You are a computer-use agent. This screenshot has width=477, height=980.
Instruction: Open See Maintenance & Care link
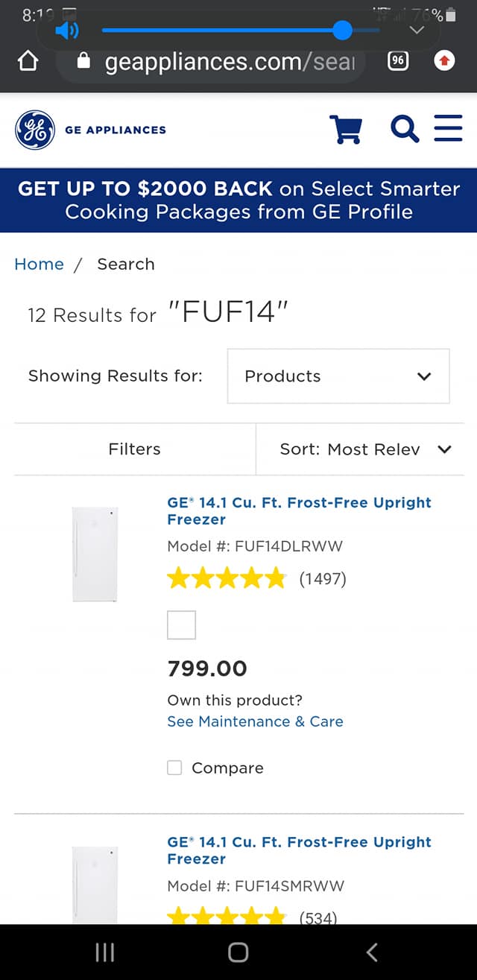(x=255, y=721)
